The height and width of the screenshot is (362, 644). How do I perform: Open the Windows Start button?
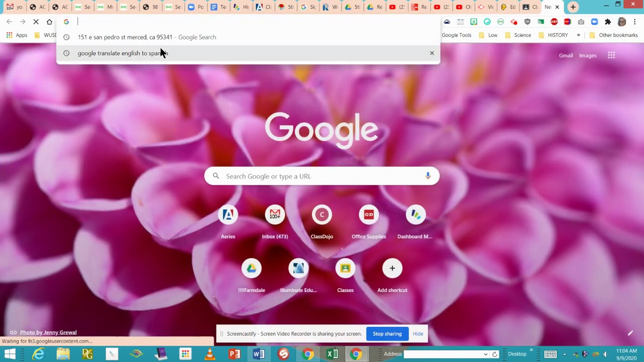(10, 354)
